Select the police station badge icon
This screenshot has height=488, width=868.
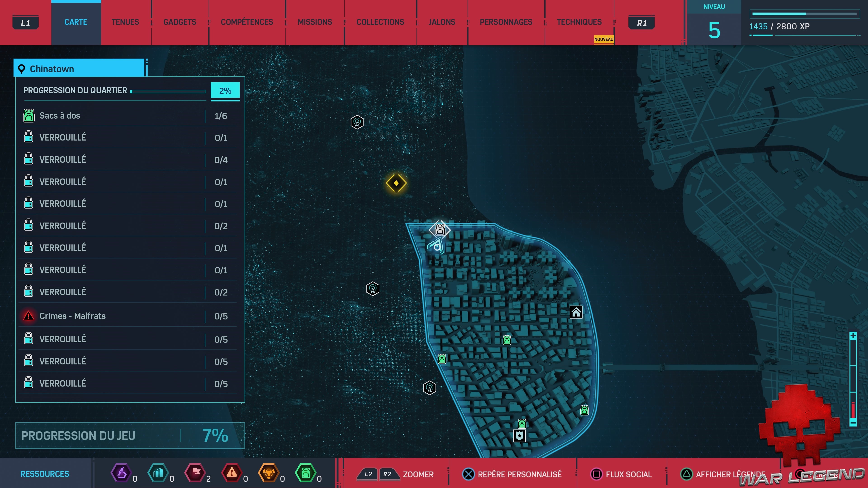pyautogui.click(x=519, y=436)
